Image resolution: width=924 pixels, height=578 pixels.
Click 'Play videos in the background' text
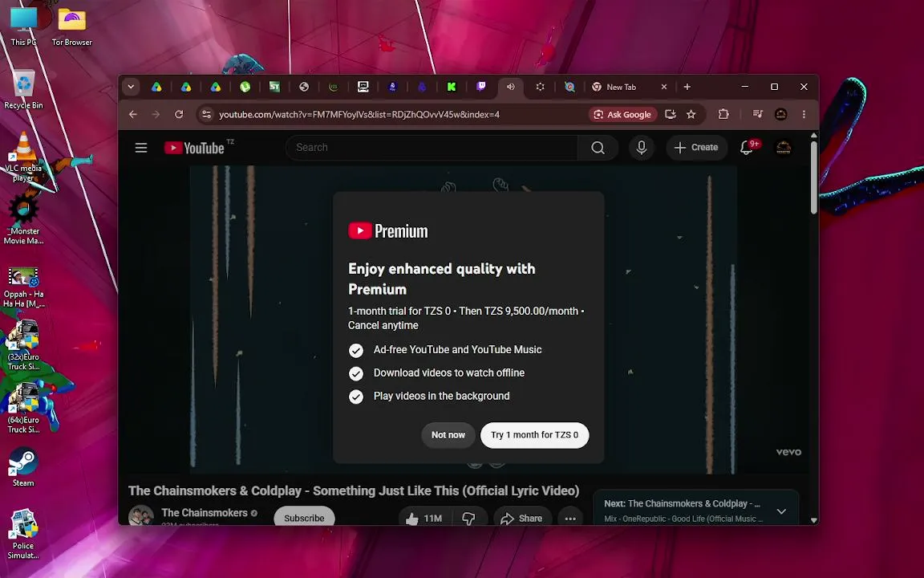441,397
